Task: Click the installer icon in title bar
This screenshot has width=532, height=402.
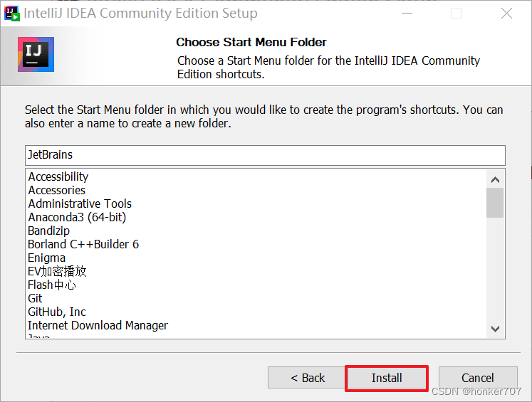Action: 12,14
